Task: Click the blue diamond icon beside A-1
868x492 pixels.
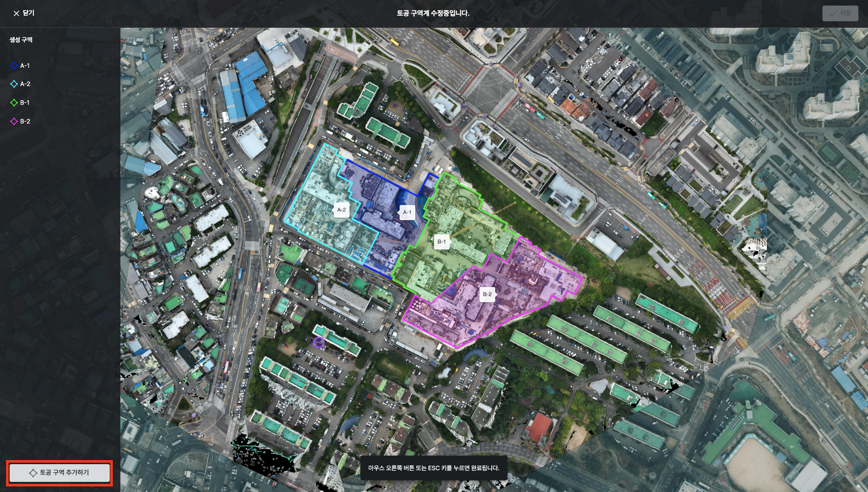Action: 14,66
